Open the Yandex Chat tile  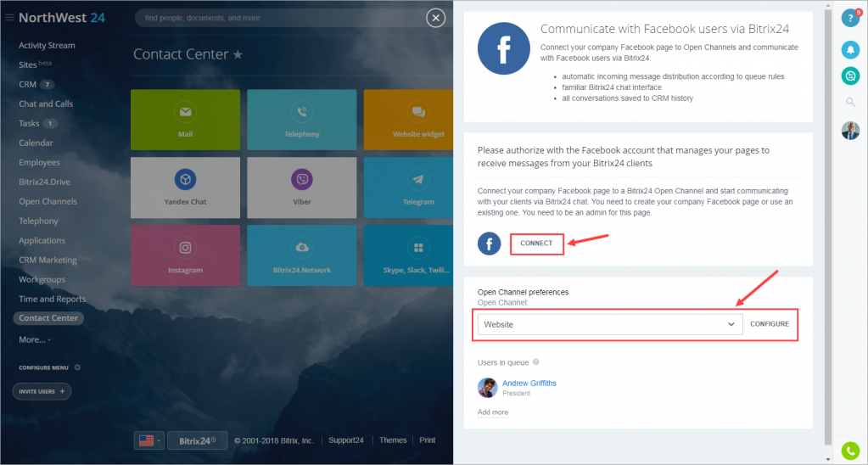[186, 188]
